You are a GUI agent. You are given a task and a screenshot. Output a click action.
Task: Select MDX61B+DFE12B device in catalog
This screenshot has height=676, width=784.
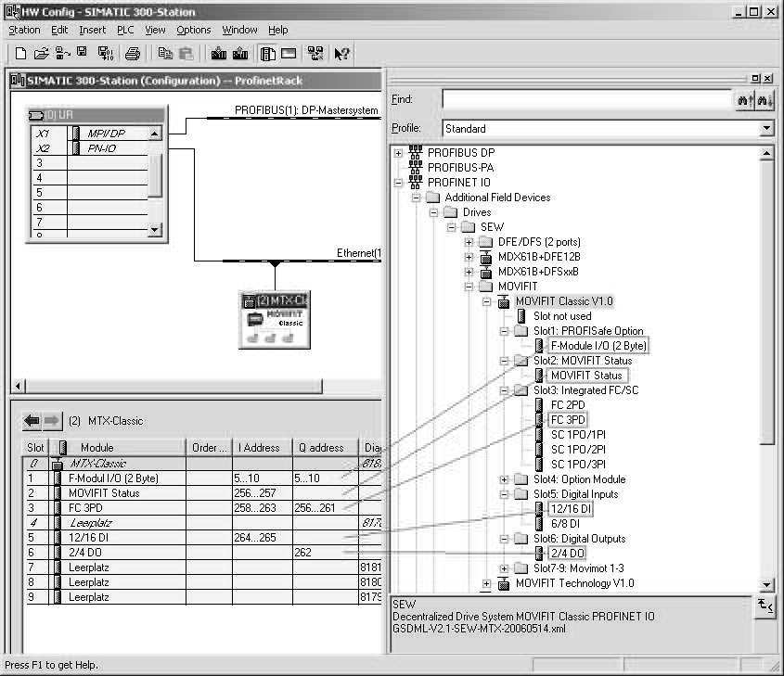point(539,257)
